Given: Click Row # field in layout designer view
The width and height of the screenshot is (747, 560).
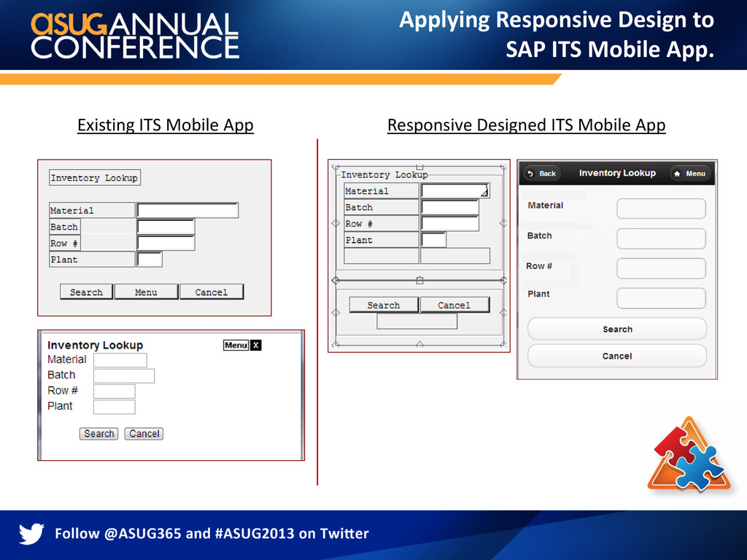Looking at the screenshot, I should click(x=449, y=223).
